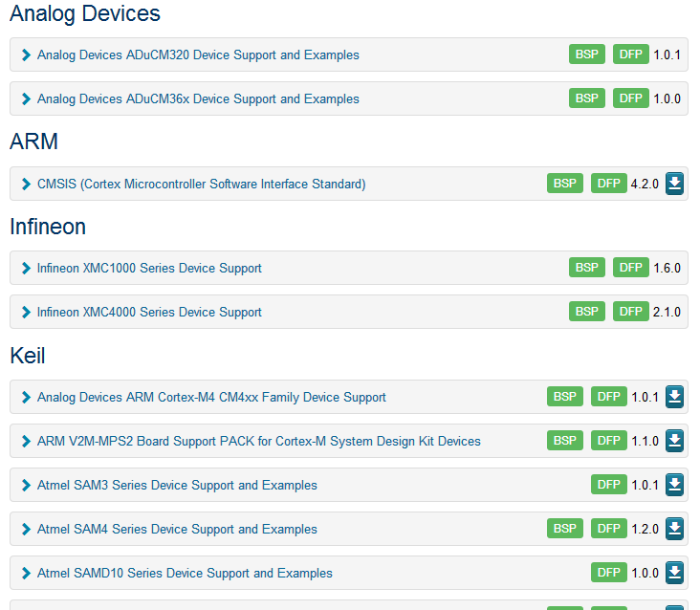Click BSP badge on Atmel SAM4 row

pyautogui.click(x=565, y=528)
